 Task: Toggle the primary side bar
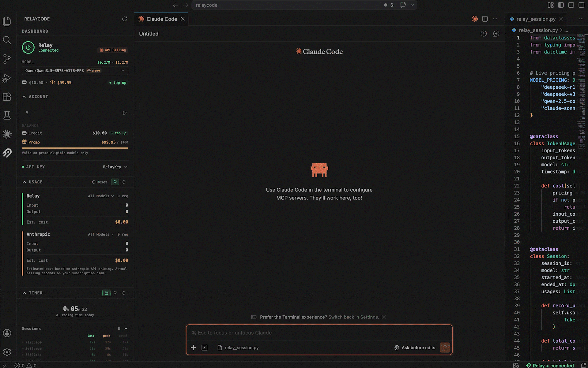561,5
